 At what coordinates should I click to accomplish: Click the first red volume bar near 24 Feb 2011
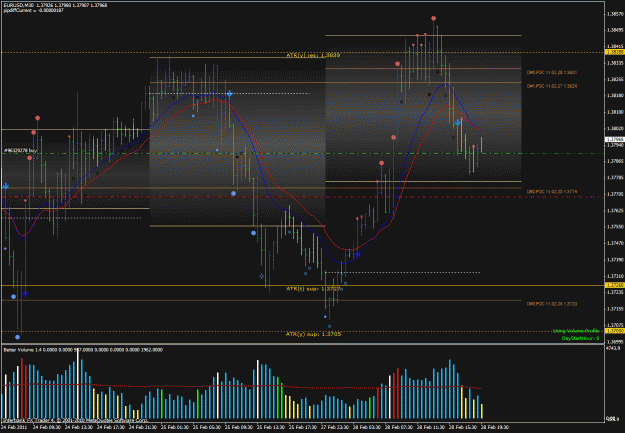click(x=22, y=389)
